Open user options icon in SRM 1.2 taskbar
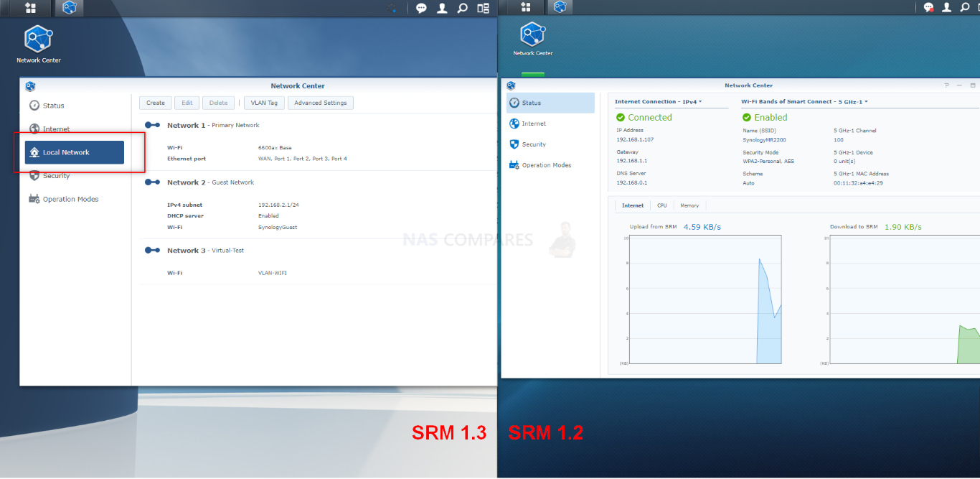 (x=946, y=7)
